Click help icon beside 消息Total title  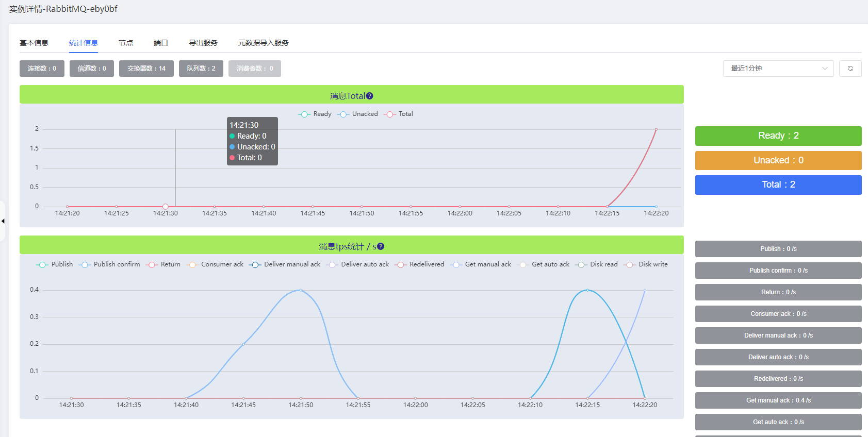pyautogui.click(x=370, y=96)
